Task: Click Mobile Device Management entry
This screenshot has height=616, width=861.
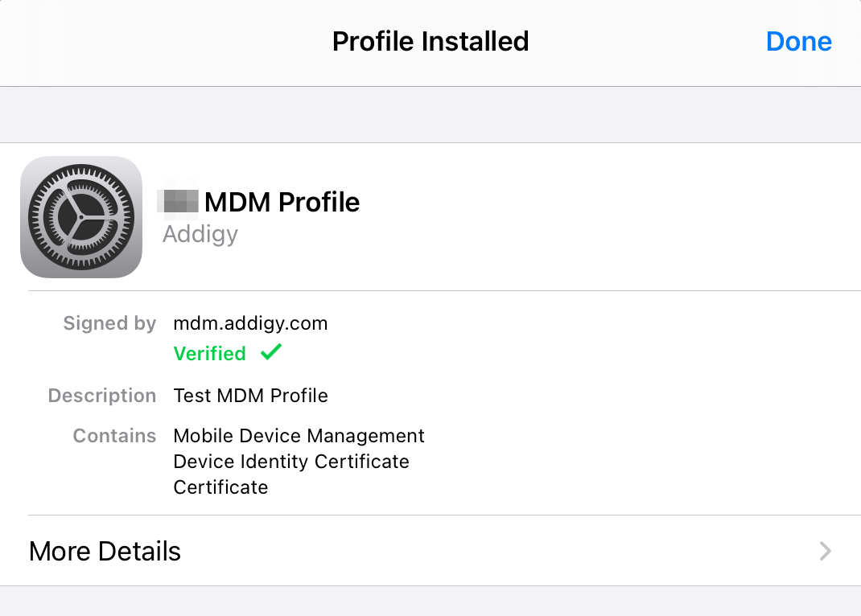Action: tap(299, 436)
